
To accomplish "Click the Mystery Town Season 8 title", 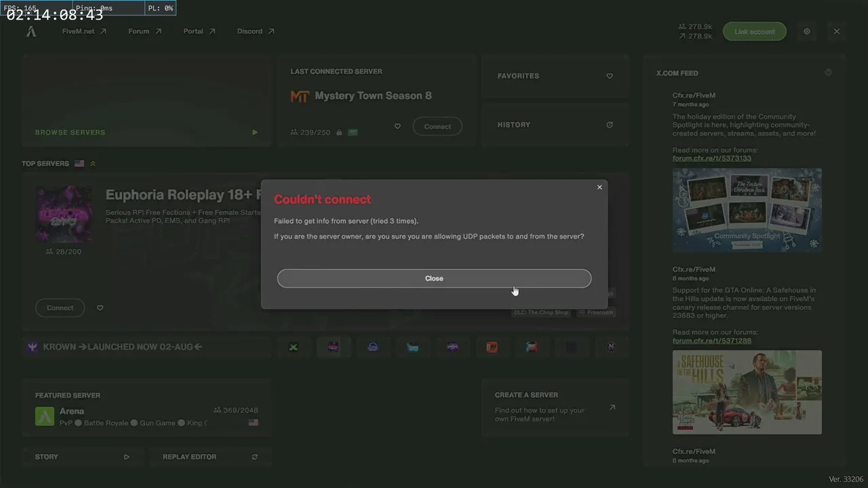I will 373,96.
